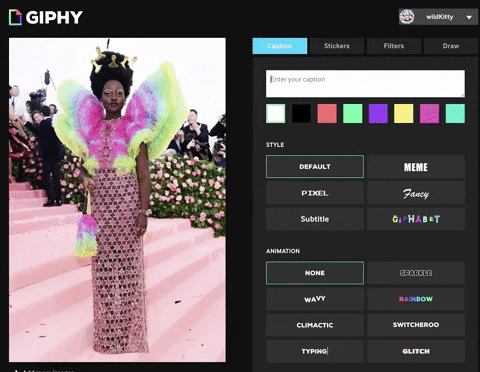Image resolution: width=480 pixels, height=372 pixels.
Task: Switch to the Caption tab
Action: coord(280,46)
